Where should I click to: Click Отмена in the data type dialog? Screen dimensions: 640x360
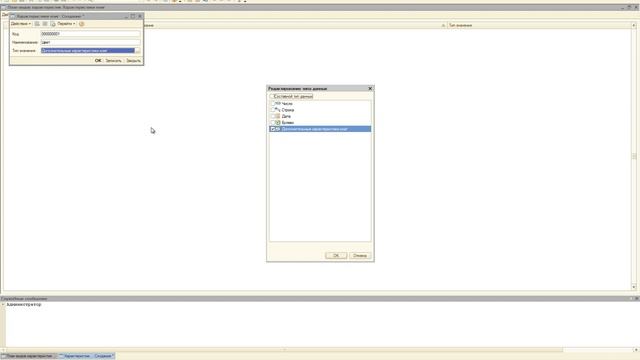point(360,256)
